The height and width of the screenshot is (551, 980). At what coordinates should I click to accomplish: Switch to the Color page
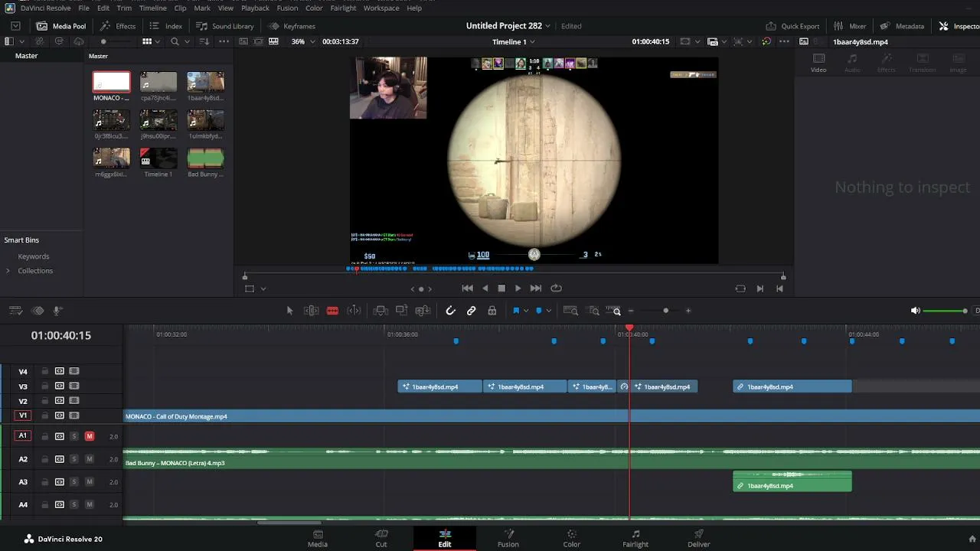[x=572, y=538]
